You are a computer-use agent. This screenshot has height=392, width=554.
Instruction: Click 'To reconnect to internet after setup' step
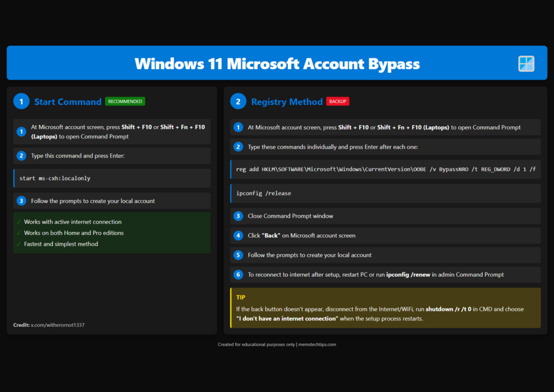point(385,275)
